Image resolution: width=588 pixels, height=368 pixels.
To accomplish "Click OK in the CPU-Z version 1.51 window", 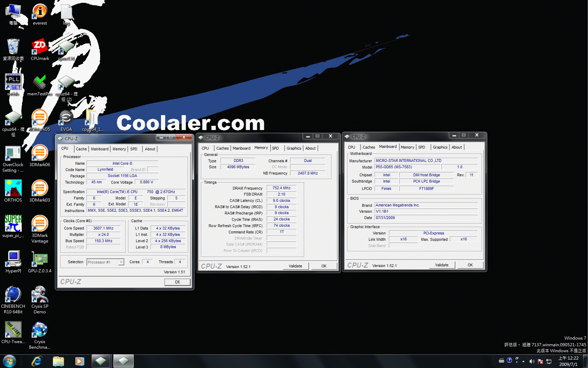I will tap(178, 282).
